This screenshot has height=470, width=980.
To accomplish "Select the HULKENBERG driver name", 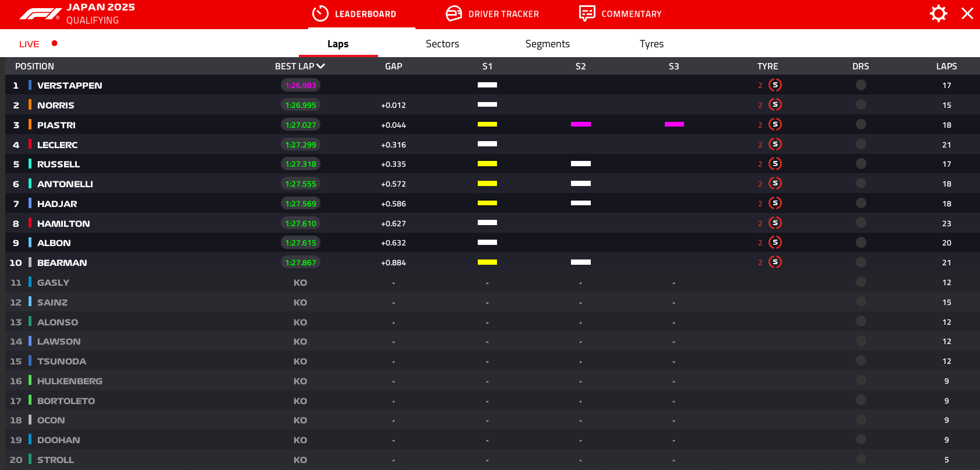I will click(70, 381).
